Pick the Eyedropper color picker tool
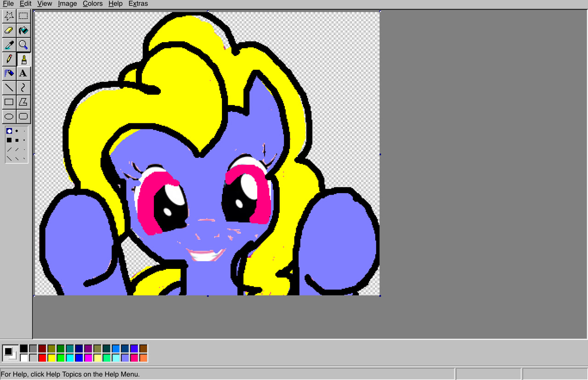 click(x=9, y=45)
